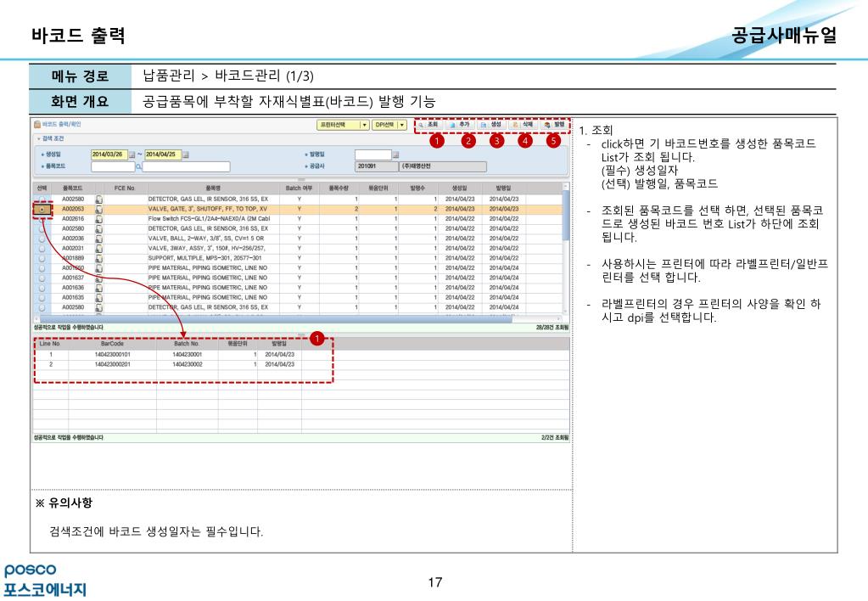The image size is (868, 601).
Task: Open the 생성일 end date calendar icon
Action: pos(186,154)
